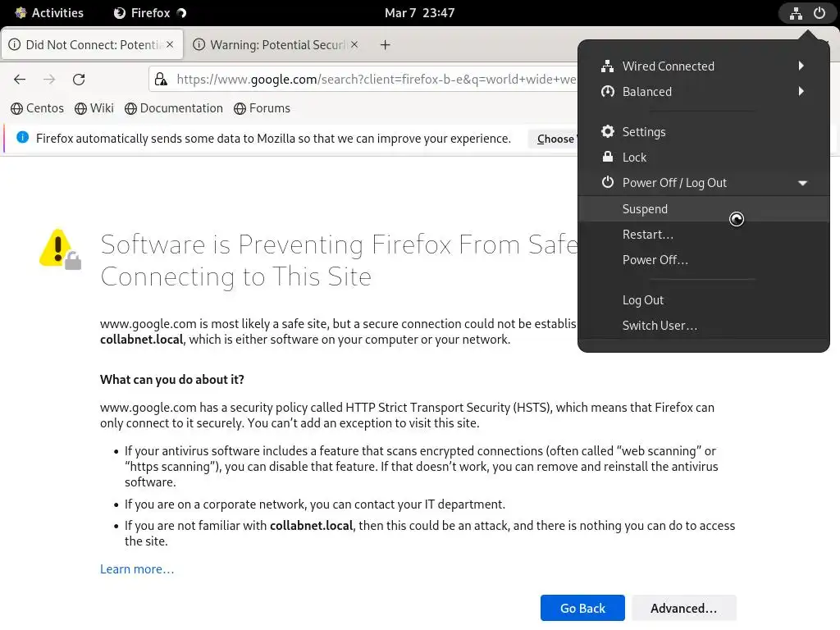Viewport: 840px width, 630px height.
Task: Click the Wired Connected network icon
Action: (607, 66)
